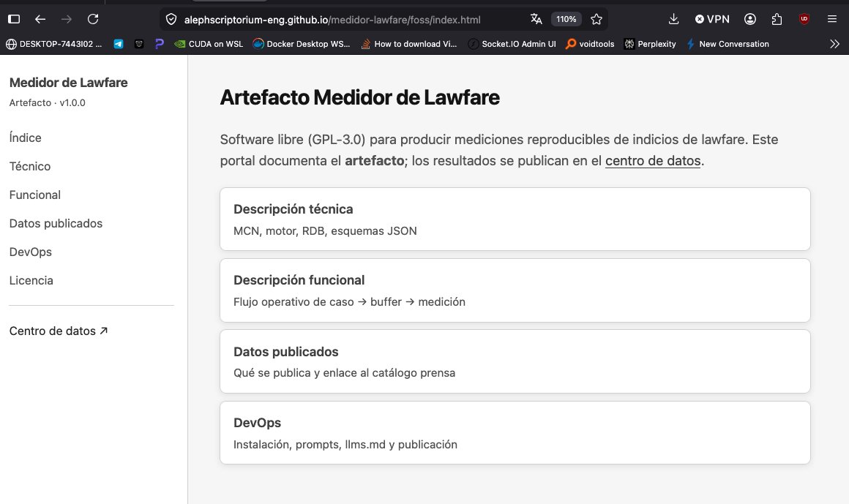Viewport: 849px width, 504px height.
Task: Show more bookmarks chevron
Action: (x=834, y=44)
